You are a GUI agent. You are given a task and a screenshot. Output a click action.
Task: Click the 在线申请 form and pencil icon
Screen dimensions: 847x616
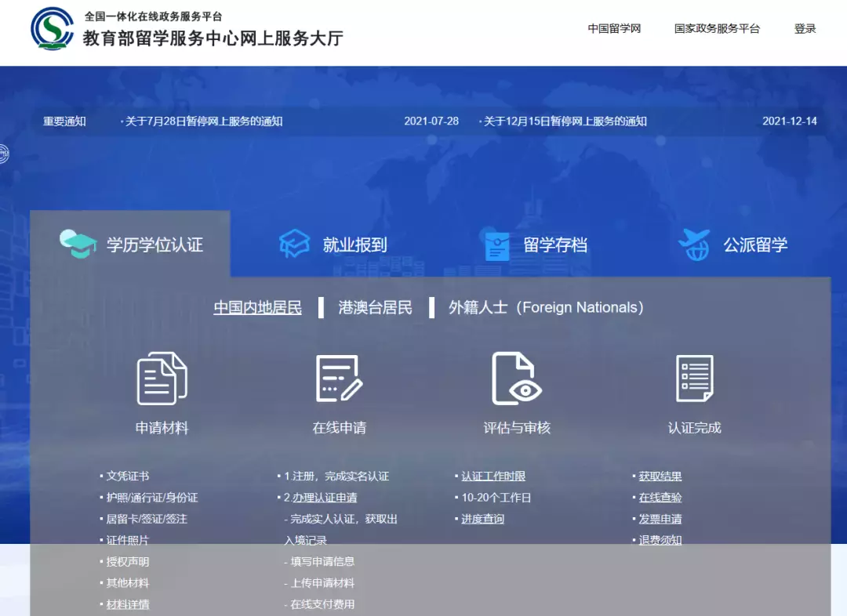[339, 379]
